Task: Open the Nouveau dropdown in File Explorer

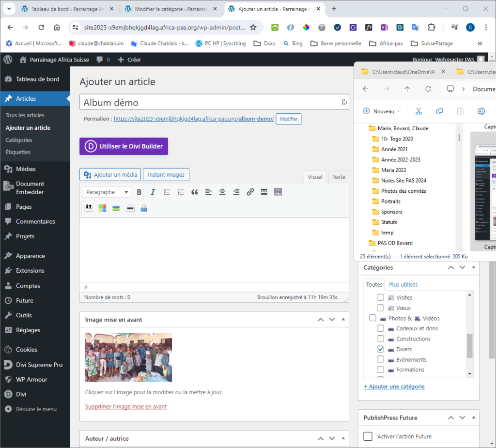Action: click(x=382, y=111)
